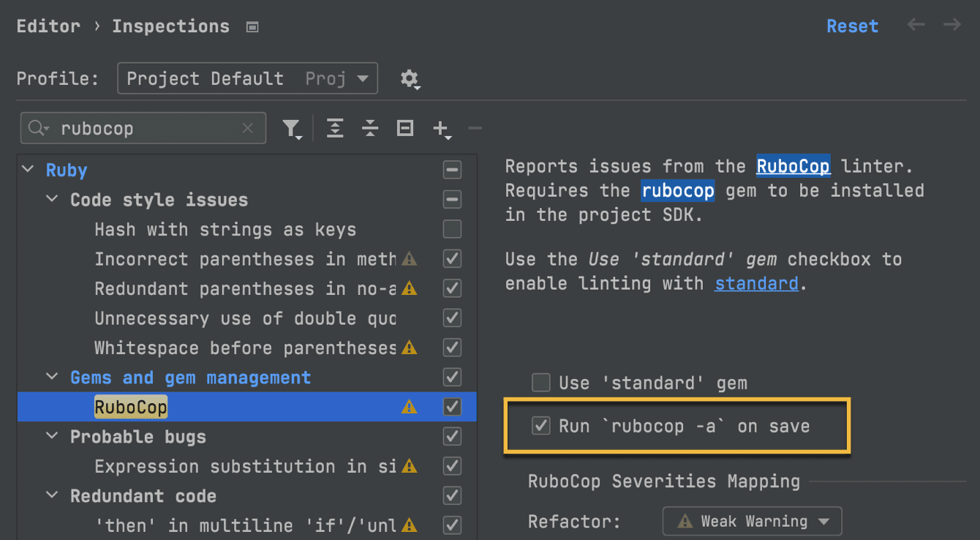Toggle the Ruby group checkbox

[x=453, y=170]
